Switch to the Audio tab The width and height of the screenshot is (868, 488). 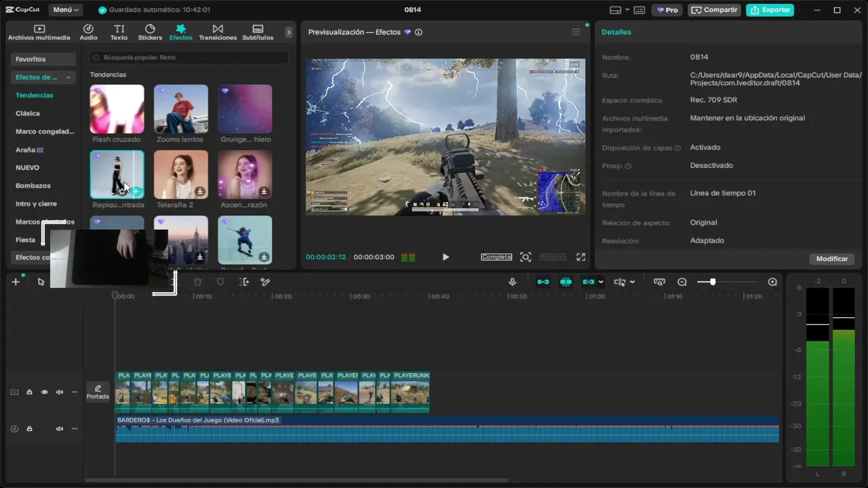(88, 33)
